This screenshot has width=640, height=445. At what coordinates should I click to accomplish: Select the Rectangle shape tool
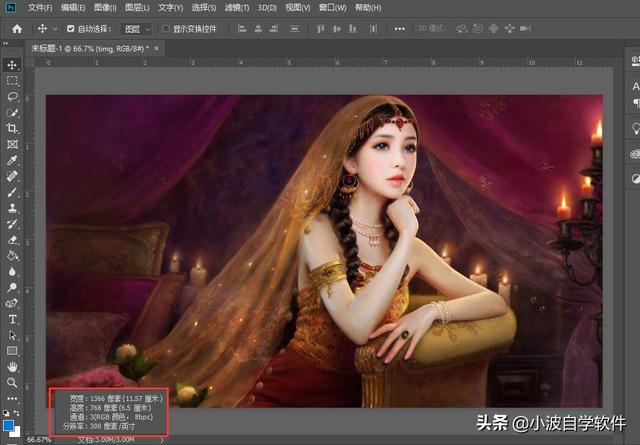coord(12,351)
